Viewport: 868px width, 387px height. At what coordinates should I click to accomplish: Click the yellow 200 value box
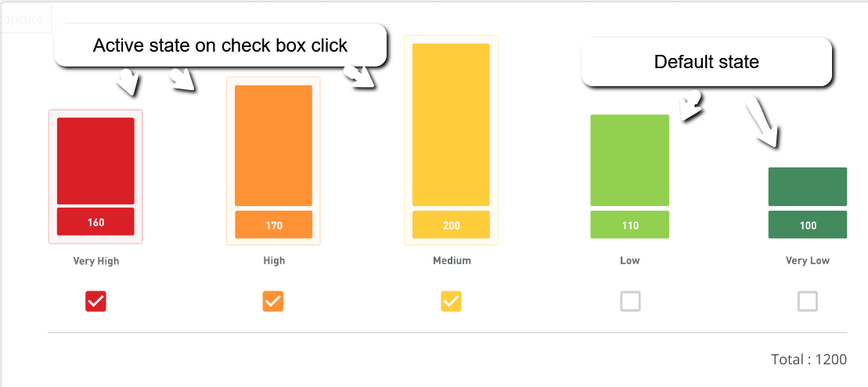pyautogui.click(x=451, y=225)
